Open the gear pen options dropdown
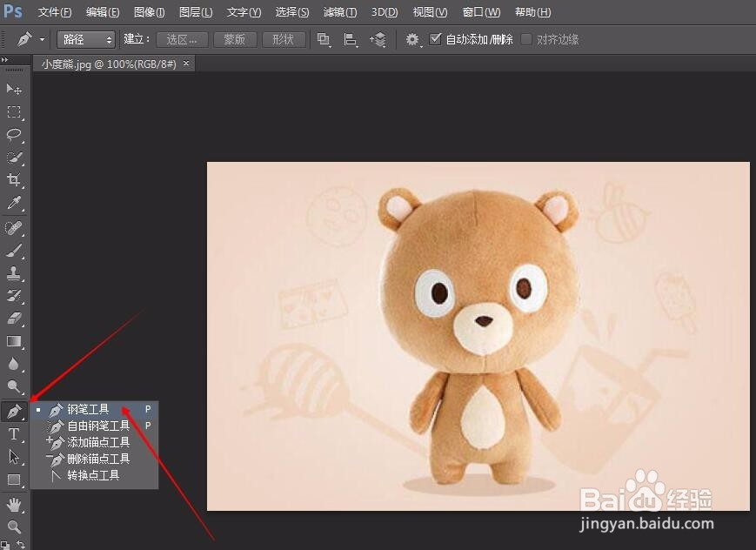 coord(412,40)
